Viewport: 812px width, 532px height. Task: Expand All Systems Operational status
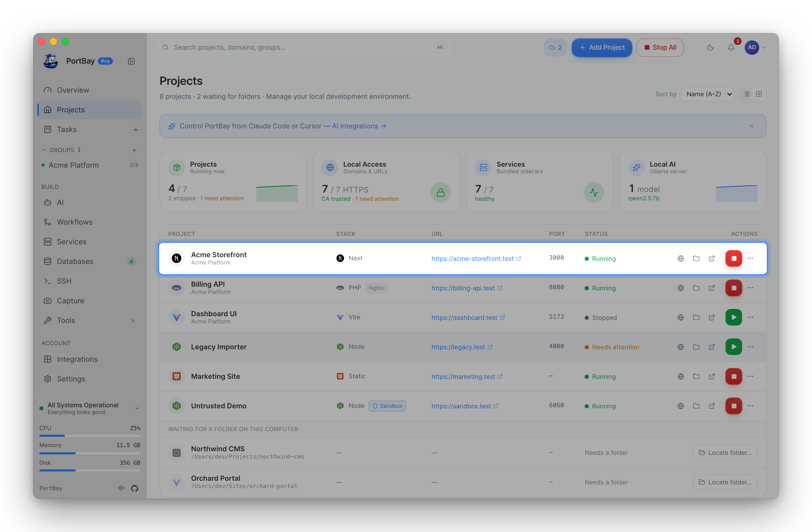(137, 408)
